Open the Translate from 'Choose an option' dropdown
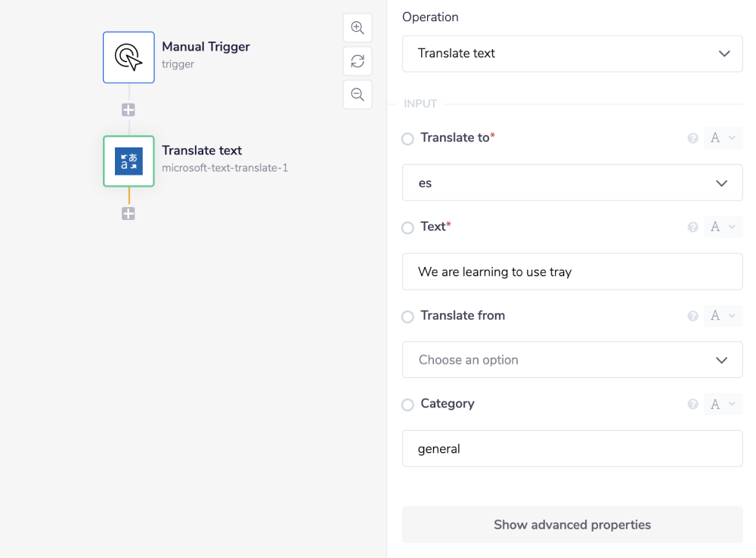Screen dimensions: 756x558 click(572, 360)
